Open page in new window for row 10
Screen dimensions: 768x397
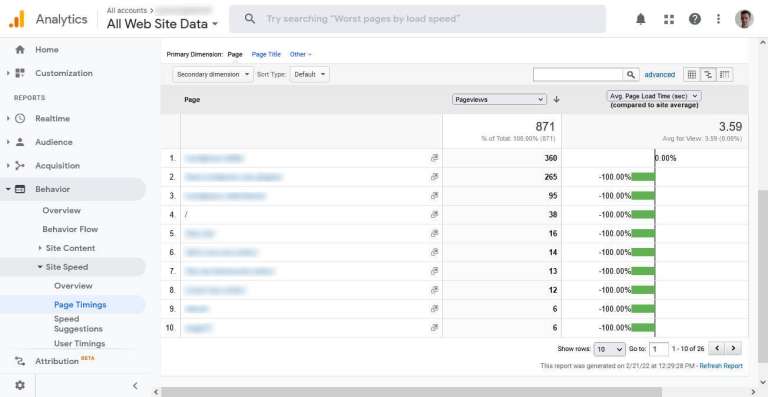(434, 327)
